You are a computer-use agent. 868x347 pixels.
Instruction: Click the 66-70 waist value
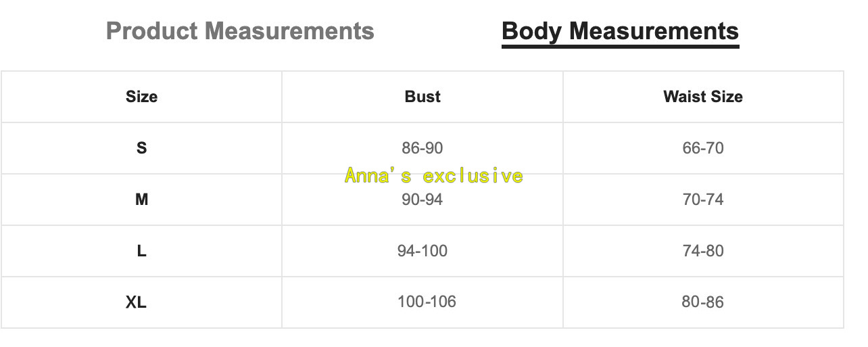tap(703, 148)
